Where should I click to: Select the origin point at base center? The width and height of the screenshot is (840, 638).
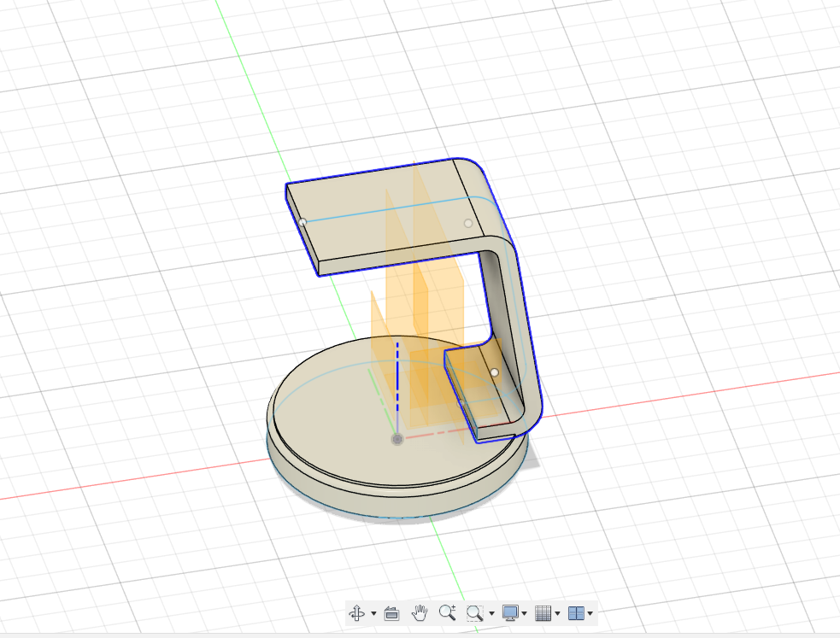pyautogui.click(x=397, y=440)
